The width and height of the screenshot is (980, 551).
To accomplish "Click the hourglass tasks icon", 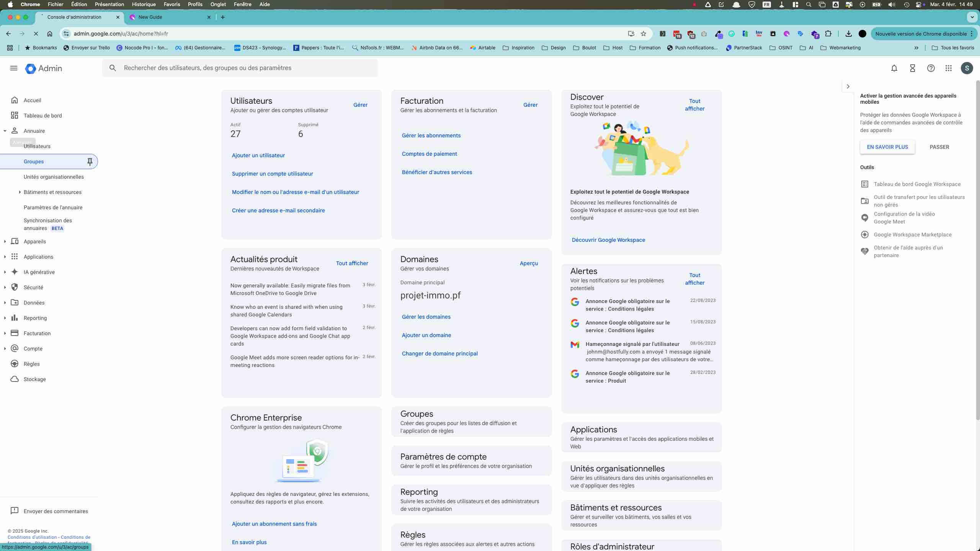I will (x=912, y=68).
